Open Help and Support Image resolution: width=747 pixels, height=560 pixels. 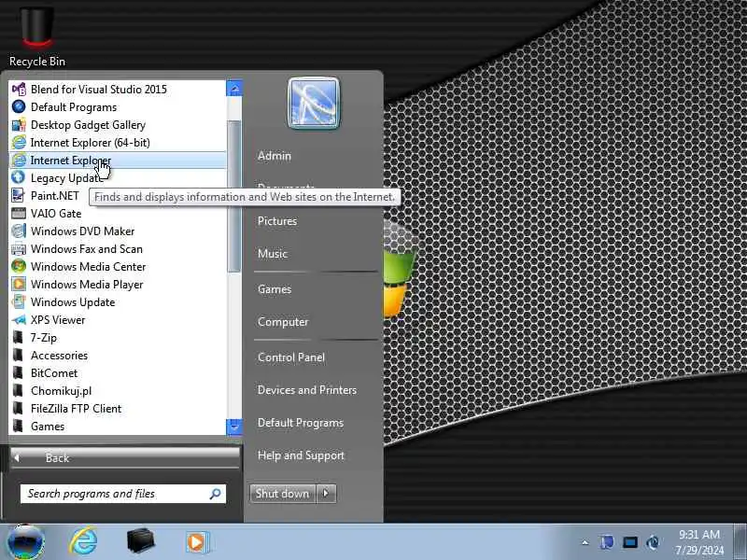[301, 455]
